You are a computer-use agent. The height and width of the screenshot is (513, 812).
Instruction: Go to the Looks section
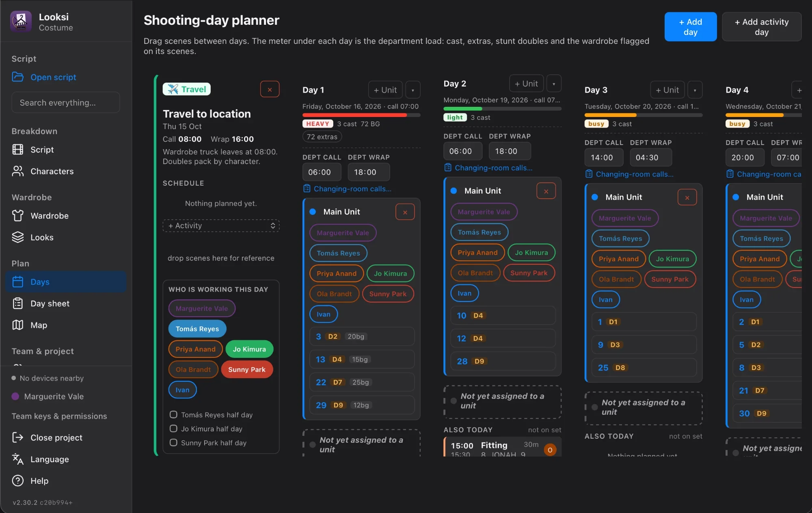point(66,237)
